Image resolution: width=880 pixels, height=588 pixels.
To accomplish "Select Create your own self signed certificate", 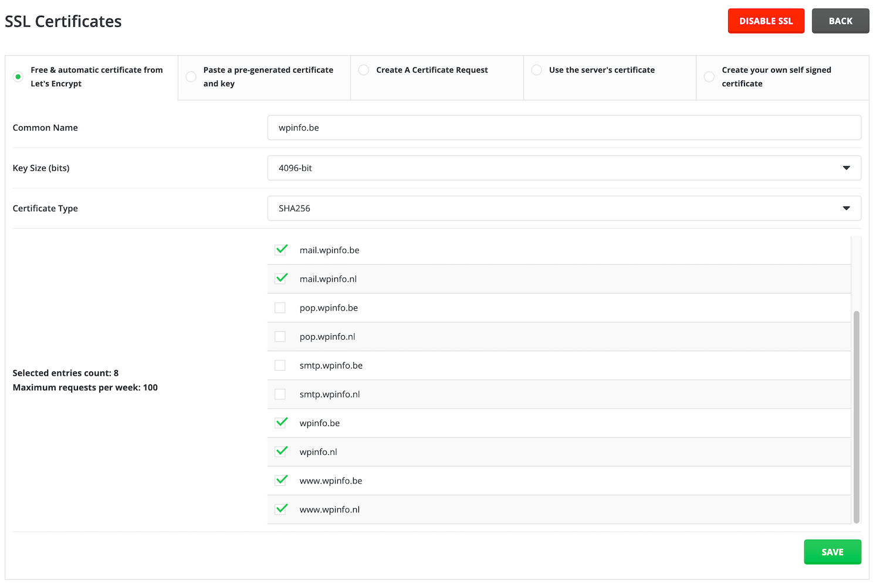I will click(709, 77).
